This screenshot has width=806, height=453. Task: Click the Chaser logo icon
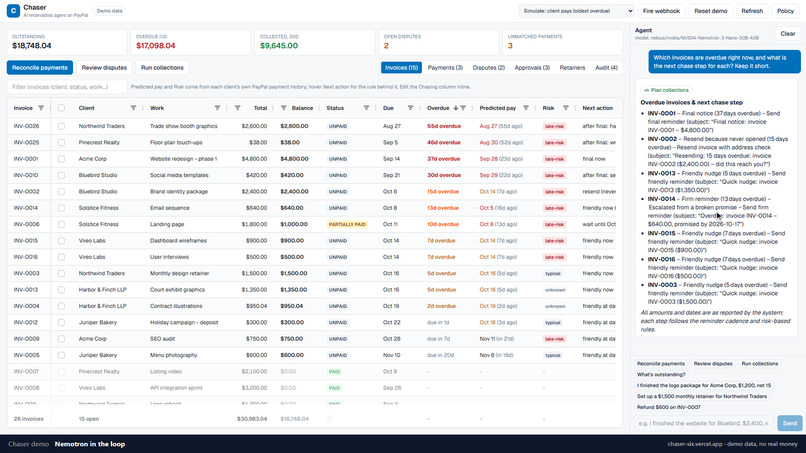(13, 10)
